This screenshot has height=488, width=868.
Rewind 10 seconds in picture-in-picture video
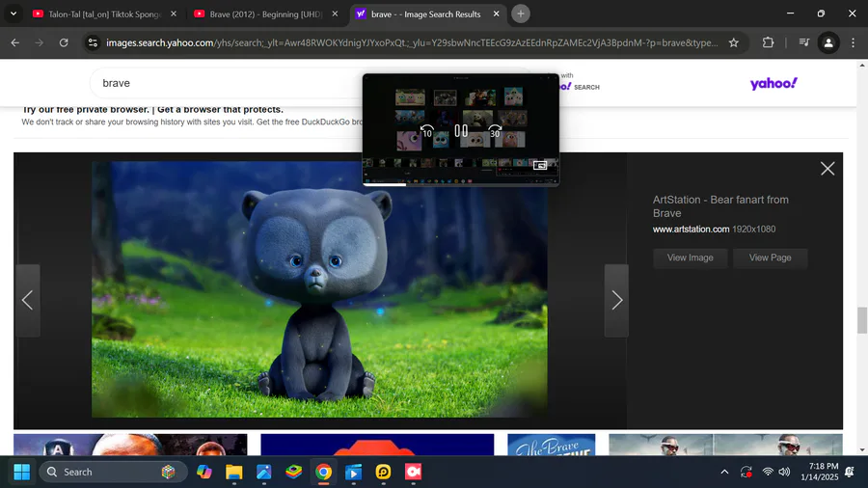427,131
